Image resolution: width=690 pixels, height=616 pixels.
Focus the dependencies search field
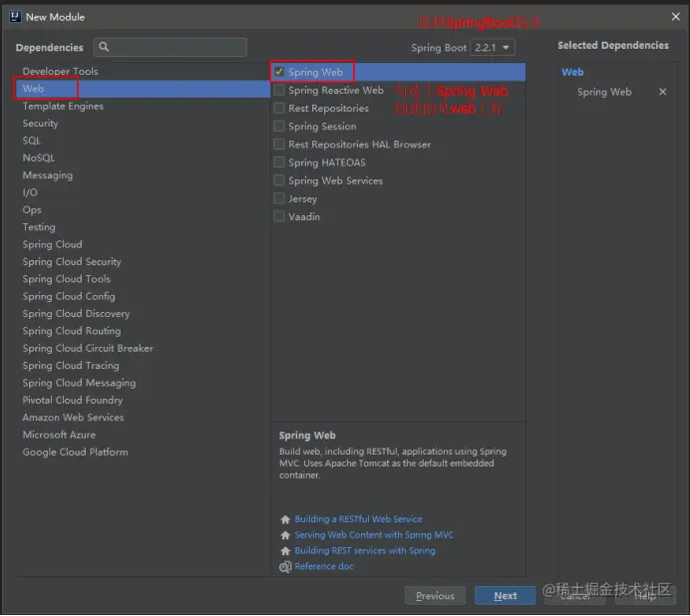click(171, 47)
